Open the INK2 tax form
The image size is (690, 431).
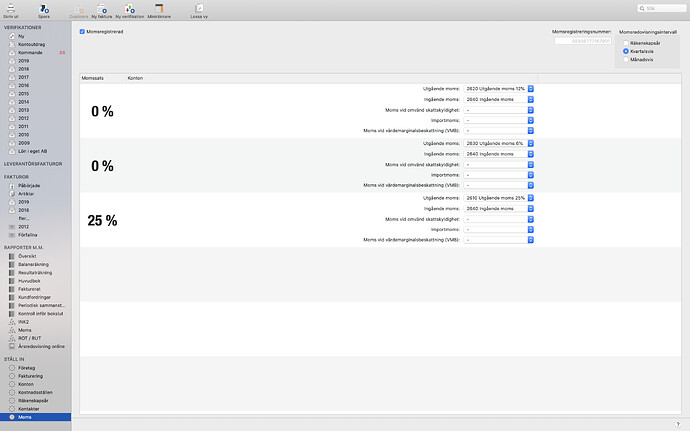click(23, 322)
